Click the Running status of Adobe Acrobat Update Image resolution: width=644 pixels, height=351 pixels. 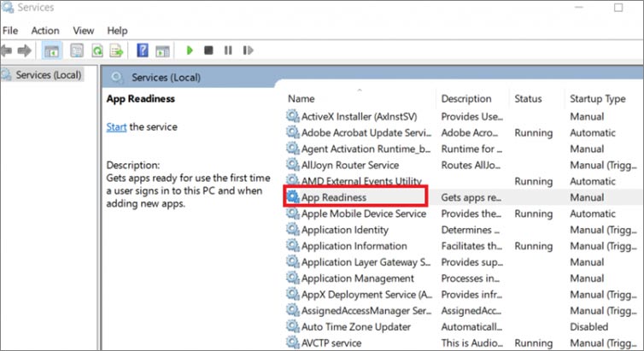tap(534, 132)
